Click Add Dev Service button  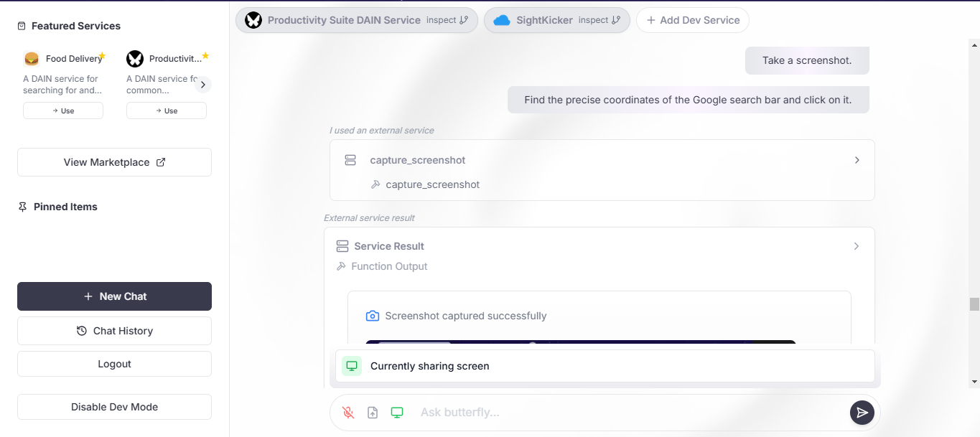(x=693, y=20)
